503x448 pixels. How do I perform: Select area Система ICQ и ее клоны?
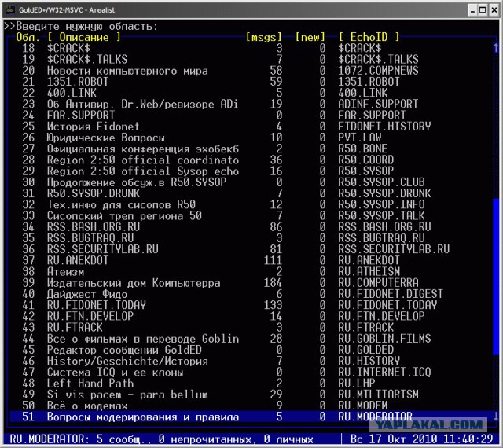[x=251, y=372]
